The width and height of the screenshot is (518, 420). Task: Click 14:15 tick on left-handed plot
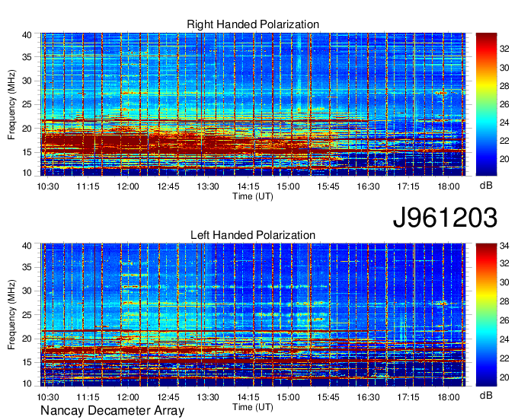pyautogui.click(x=248, y=397)
